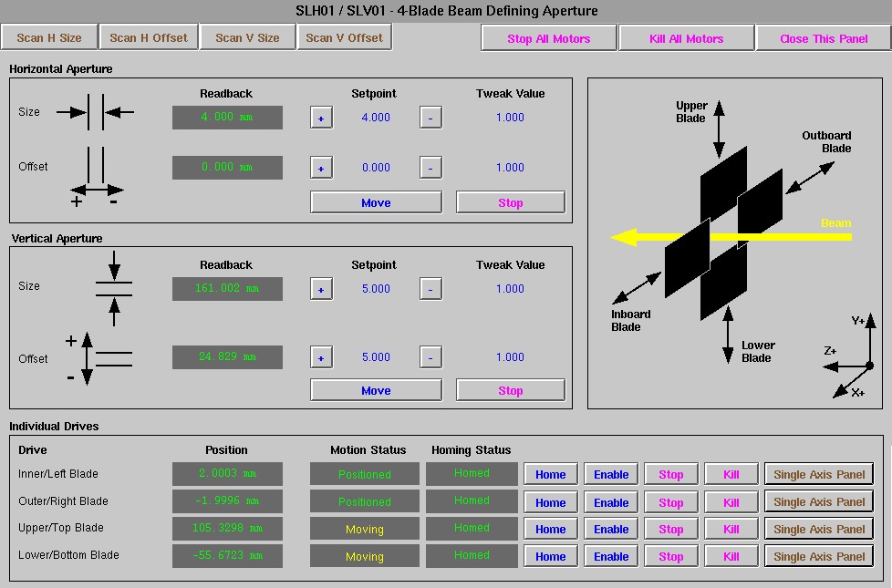Image resolution: width=892 pixels, height=588 pixels.
Task: Kill the Inner/Left Blade drive
Action: click(731, 474)
